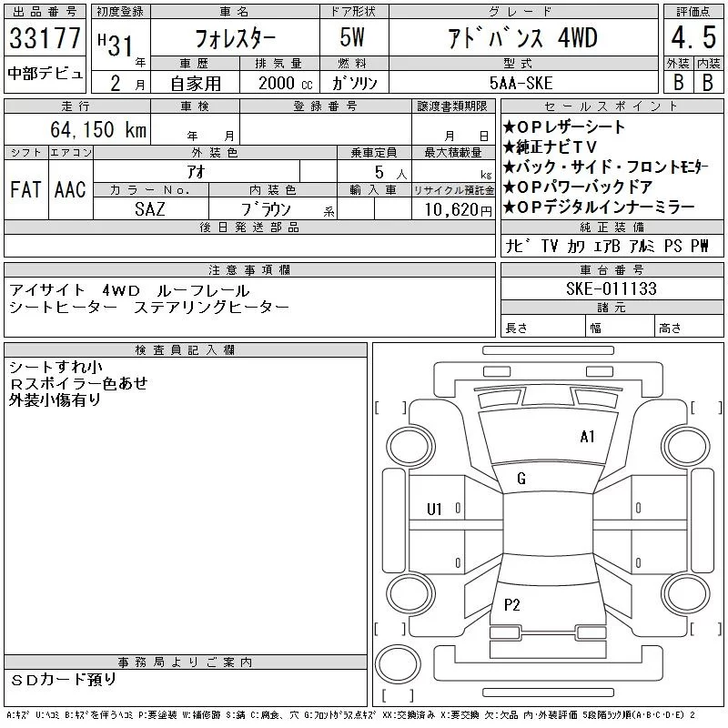This screenshot has height=728, width=728.
Task: Click the U1 dent mark on the diagram
Action: [434, 510]
